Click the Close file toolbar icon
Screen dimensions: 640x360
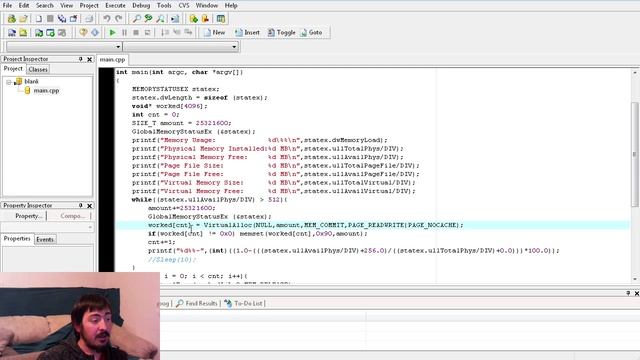coord(73,19)
